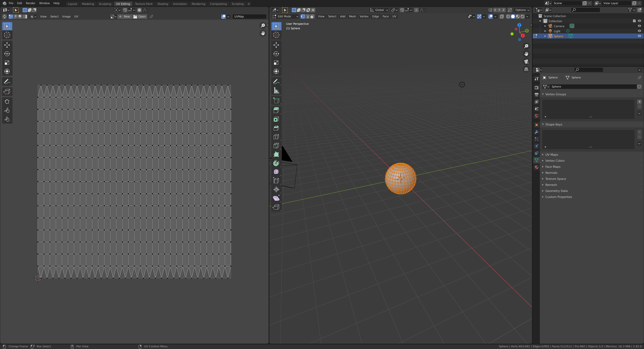Hide the Camera in the outliner

tap(639, 26)
